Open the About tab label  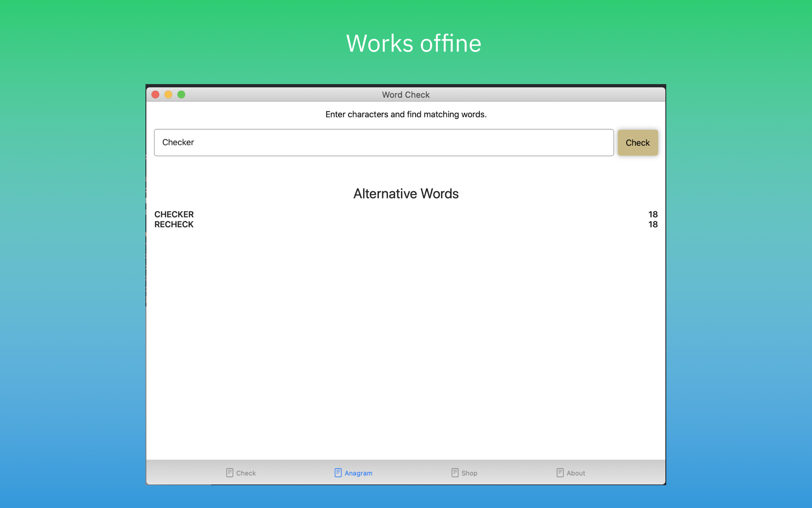(576, 473)
